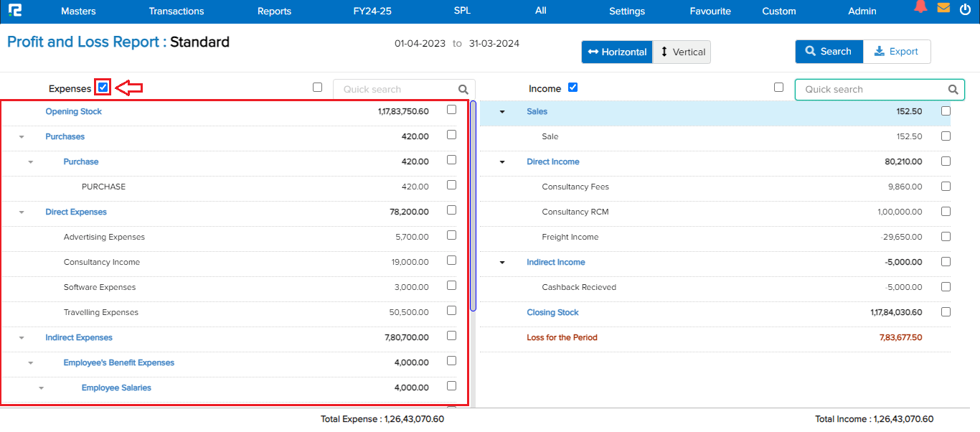Collapse the Indirect Expenses group arrow
980x432 pixels.
coord(22,338)
